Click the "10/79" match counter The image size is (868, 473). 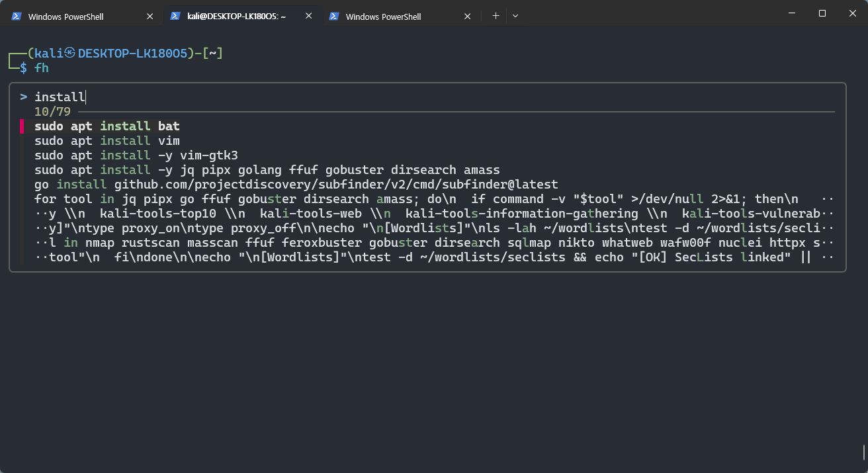coord(52,112)
